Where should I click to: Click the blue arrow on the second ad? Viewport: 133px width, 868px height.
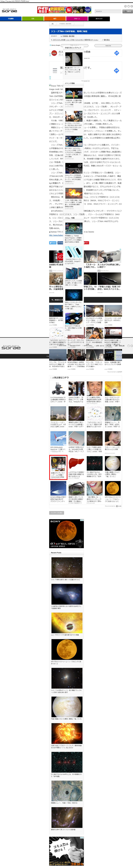point(116,70)
